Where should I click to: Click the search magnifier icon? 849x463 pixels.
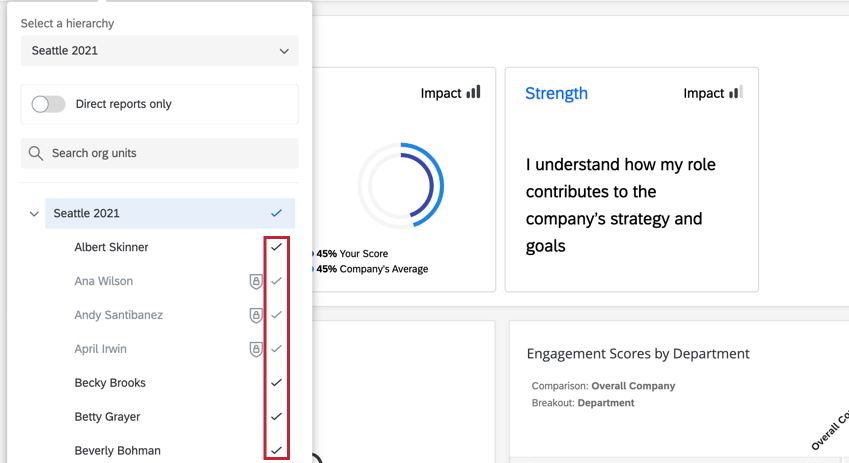pyautogui.click(x=36, y=153)
